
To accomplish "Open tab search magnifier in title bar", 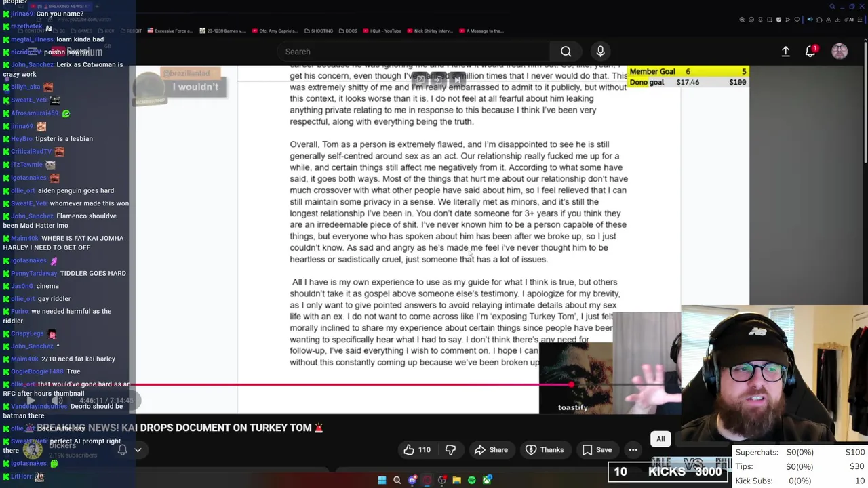I will pyautogui.click(x=832, y=7).
